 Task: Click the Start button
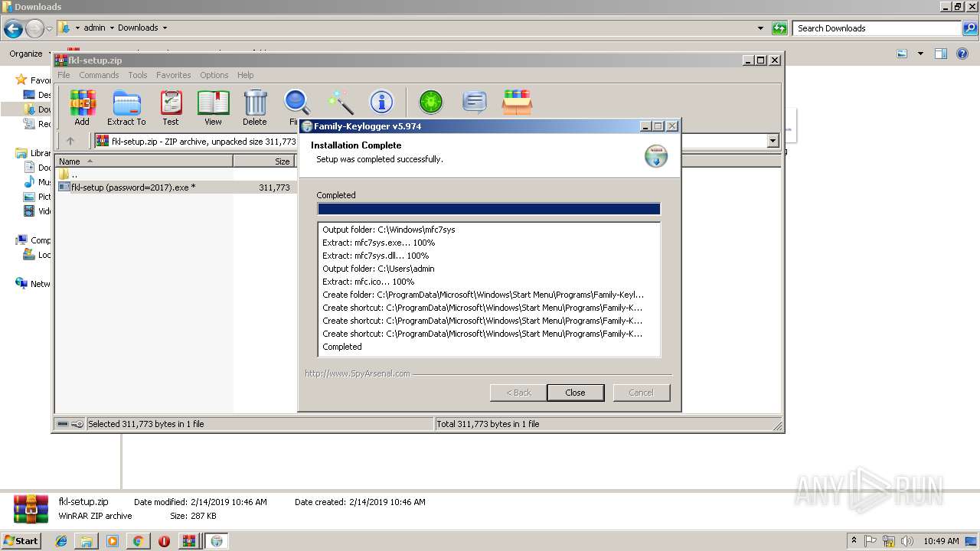(21, 541)
